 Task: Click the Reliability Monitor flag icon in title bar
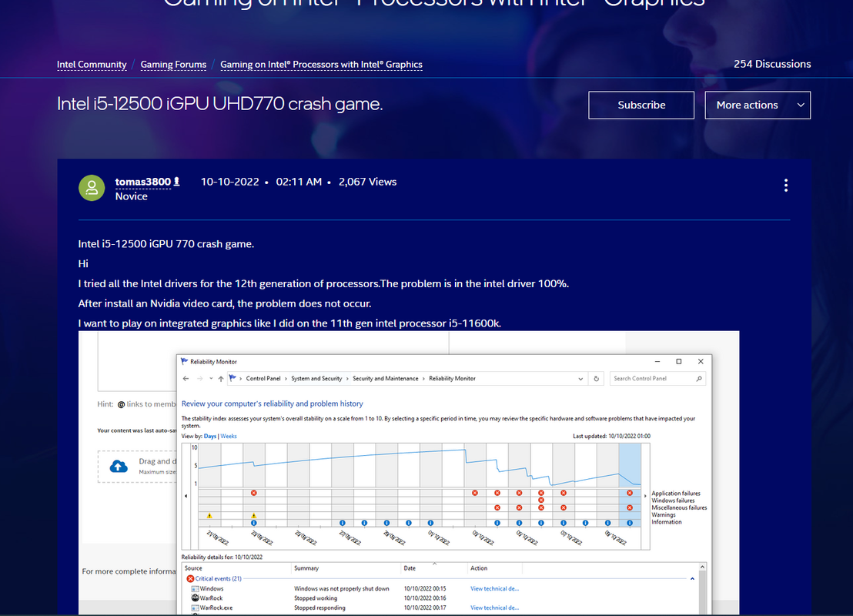185,361
